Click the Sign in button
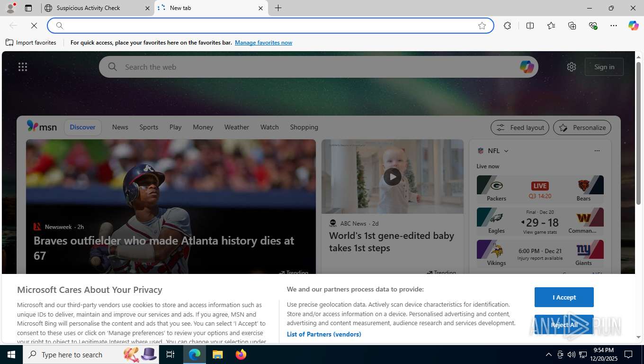Viewport: 644px width, 364px height. (x=604, y=67)
